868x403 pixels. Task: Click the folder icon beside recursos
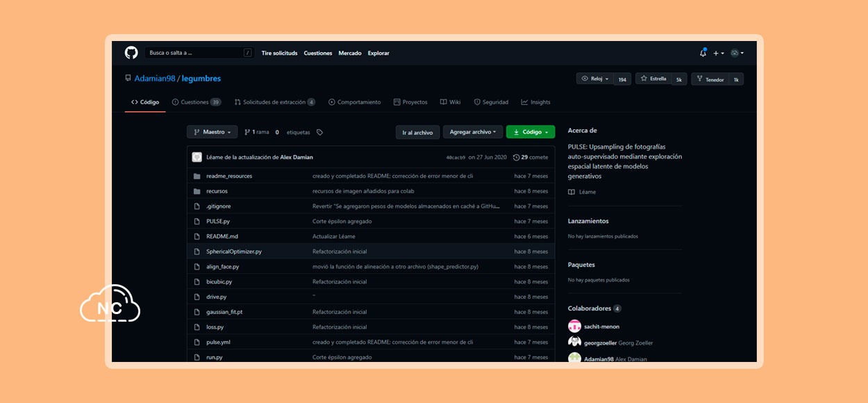pyautogui.click(x=197, y=191)
